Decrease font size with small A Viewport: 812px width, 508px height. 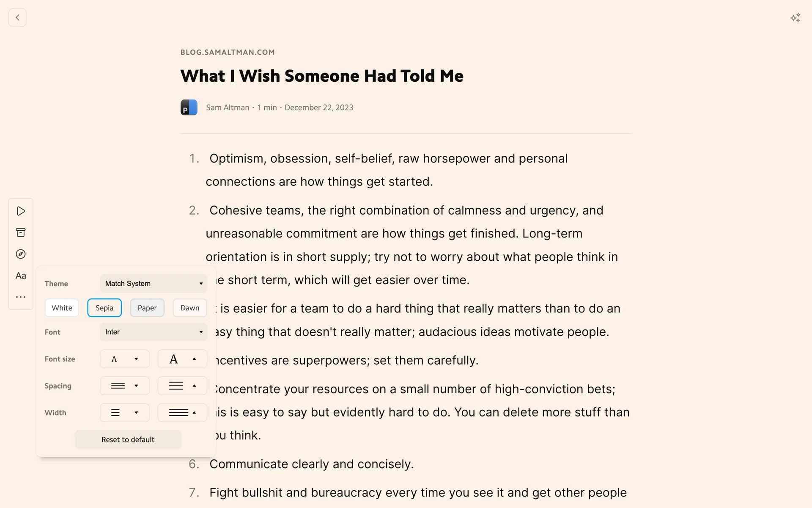click(124, 359)
